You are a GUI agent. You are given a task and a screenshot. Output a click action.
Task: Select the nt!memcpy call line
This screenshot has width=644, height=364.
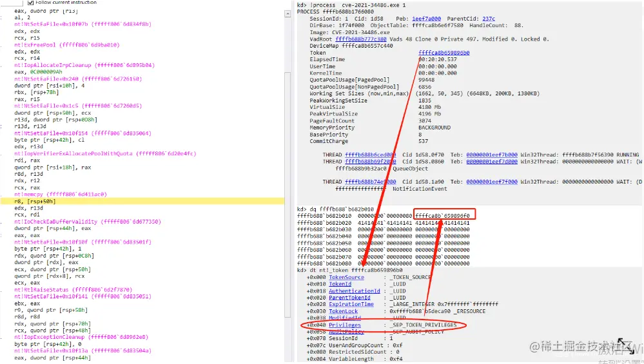pyautogui.click(x=61, y=194)
